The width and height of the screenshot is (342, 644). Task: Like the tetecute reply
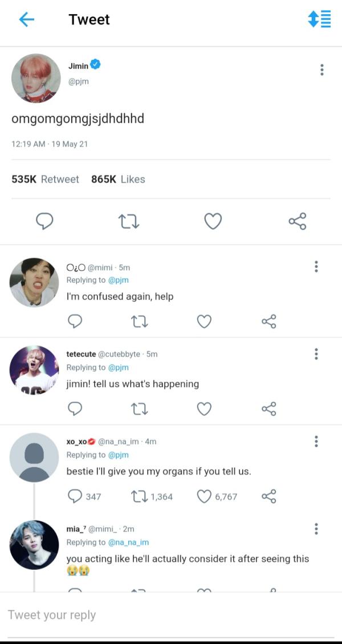(204, 409)
